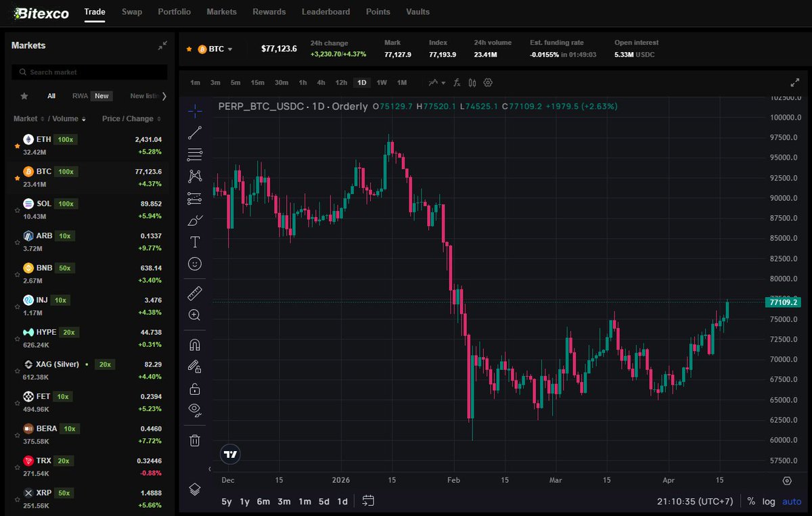This screenshot has height=516, width=812.
Task: Switch to the 1W timeframe
Action: pyautogui.click(x=382, y=83)
